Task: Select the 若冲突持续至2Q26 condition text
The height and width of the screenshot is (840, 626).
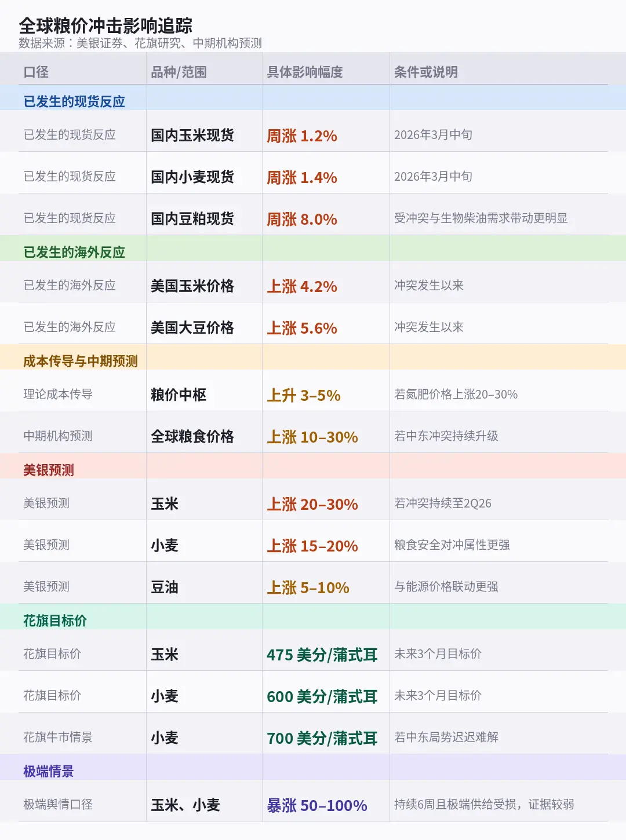Action: 445,504
